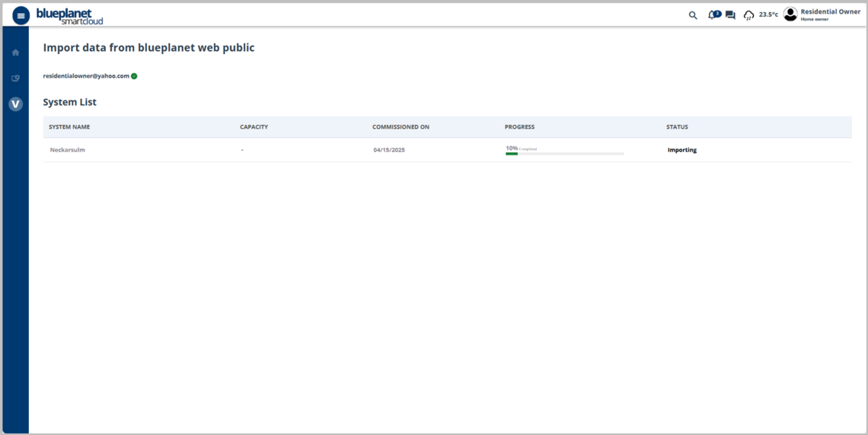Click the blueplanet smartcloud logo

pyautogui.click(x=69, y=16)
